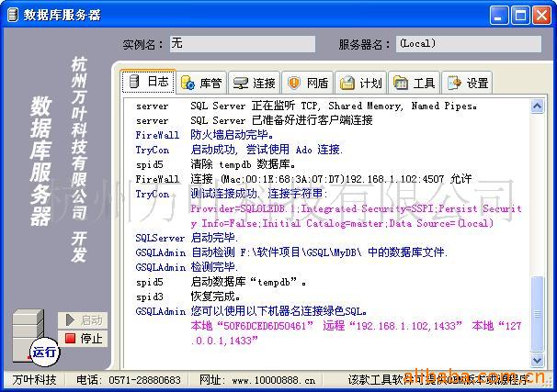Open the 日志 log tab
The width and height of the screenshot is (557, 392).
[x=148, y=82]
